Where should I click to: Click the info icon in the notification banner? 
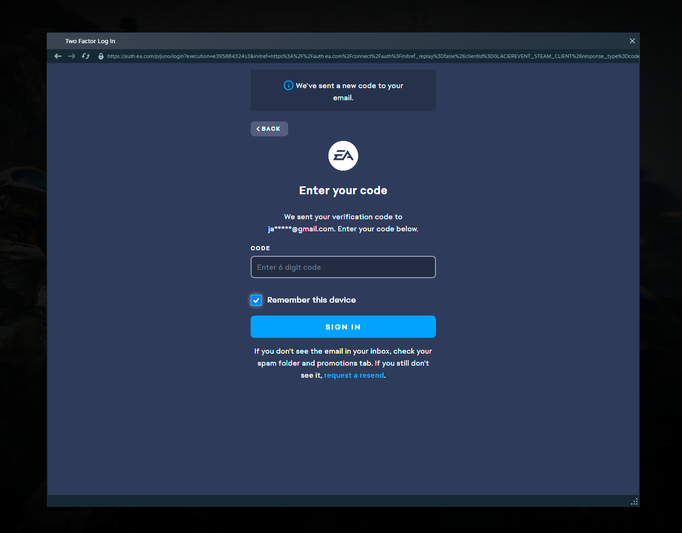[x=288, y=85]
